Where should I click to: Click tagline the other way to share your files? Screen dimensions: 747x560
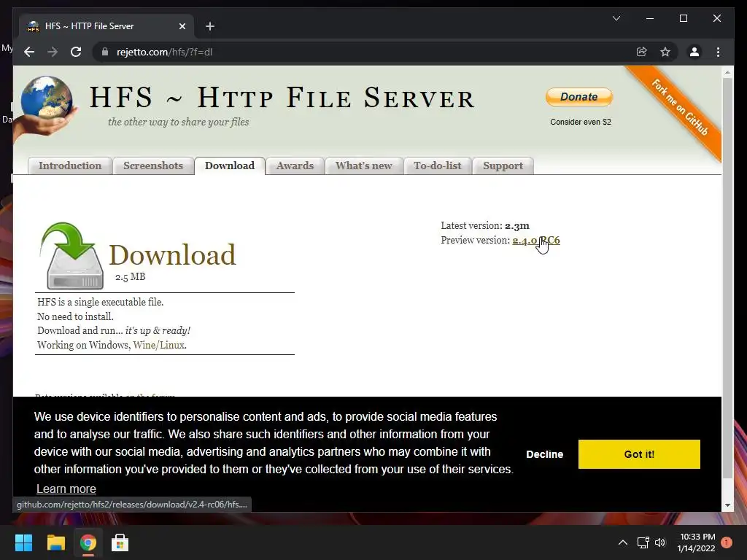click(178, 122)
